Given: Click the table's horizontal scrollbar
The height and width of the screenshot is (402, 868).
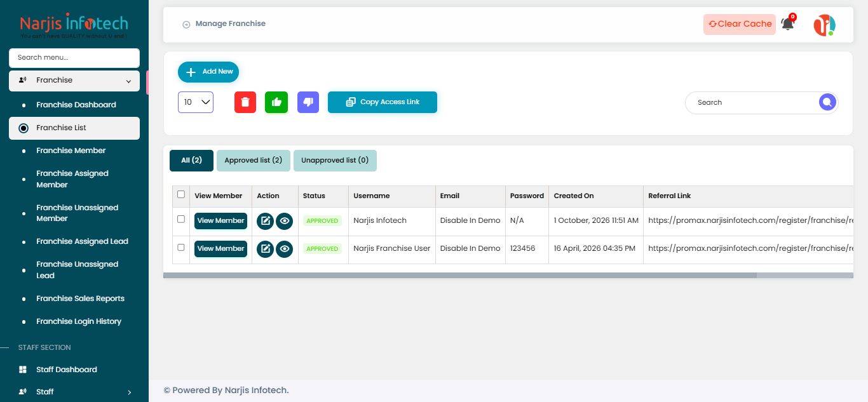Looking at the screenshot, I should (x=460, y=276).
